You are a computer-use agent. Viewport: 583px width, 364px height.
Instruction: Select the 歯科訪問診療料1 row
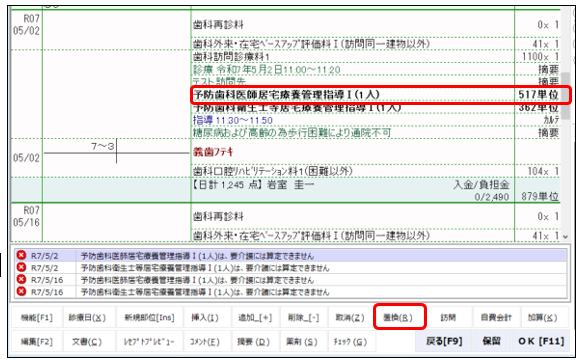point(376,57)
